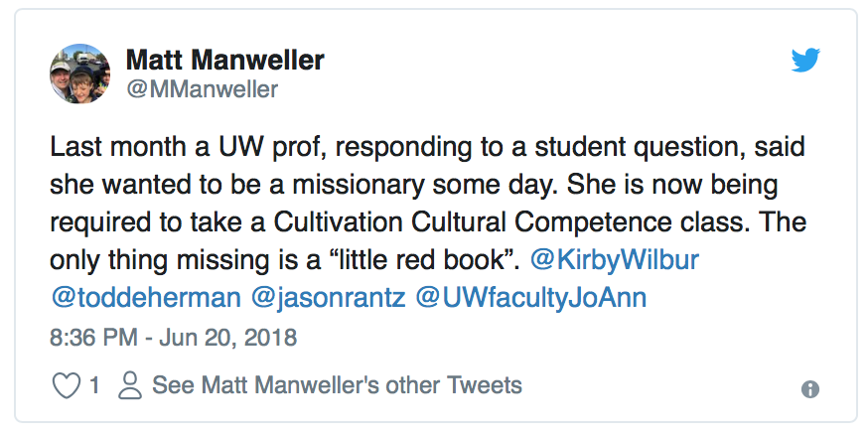Click the person silhouette icon
Image resolution: width=868 pixels, height=435 pixels.
[130, 385]
